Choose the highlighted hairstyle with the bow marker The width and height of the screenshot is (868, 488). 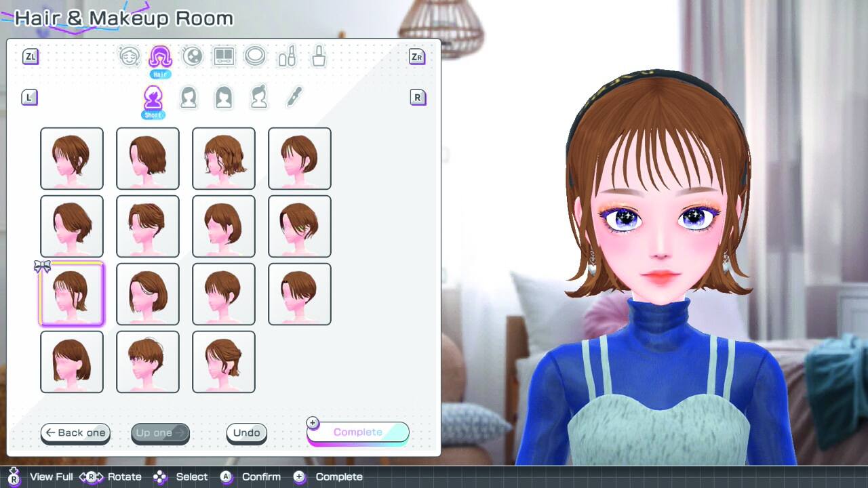click(72, 294)
